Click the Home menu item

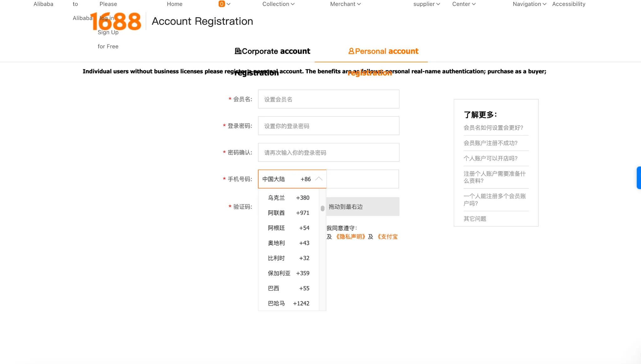[x=174, y=4]
